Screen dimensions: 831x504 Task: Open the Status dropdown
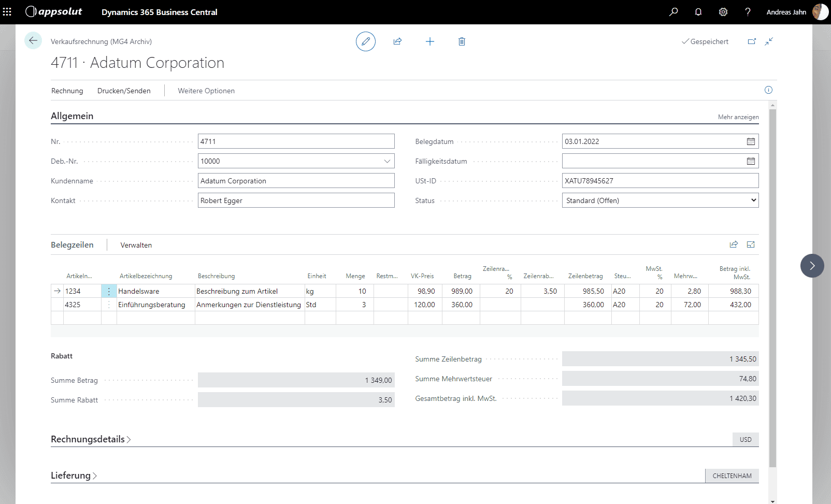pyautogui.click(x=660, y=200)
